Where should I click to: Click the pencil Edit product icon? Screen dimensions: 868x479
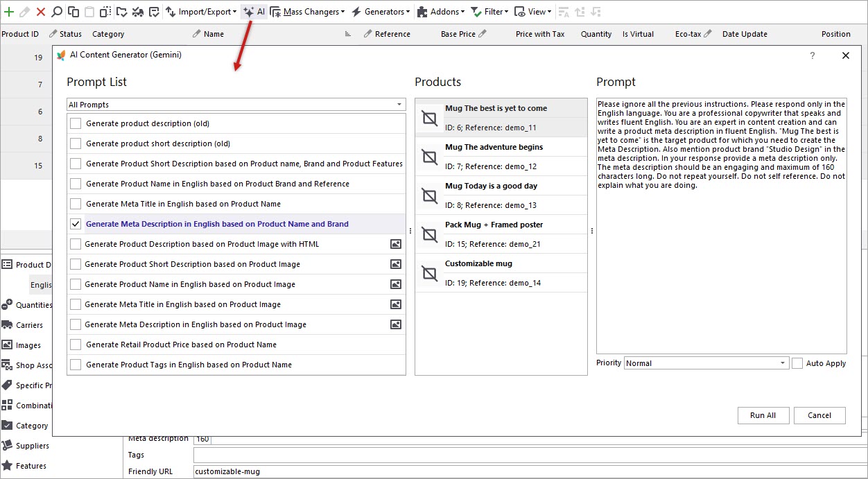(x=25, y=12)
